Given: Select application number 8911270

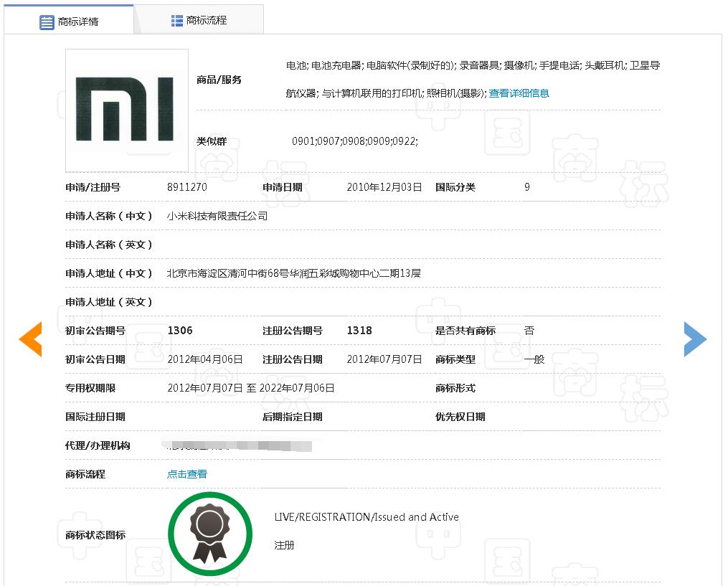Looking at the screenshot, I should (x=187, y=187).
